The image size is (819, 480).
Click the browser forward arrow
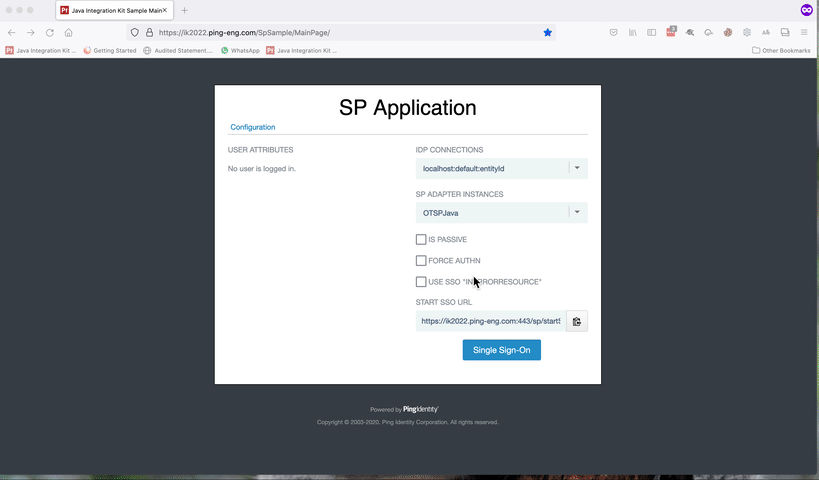point(31,32)
